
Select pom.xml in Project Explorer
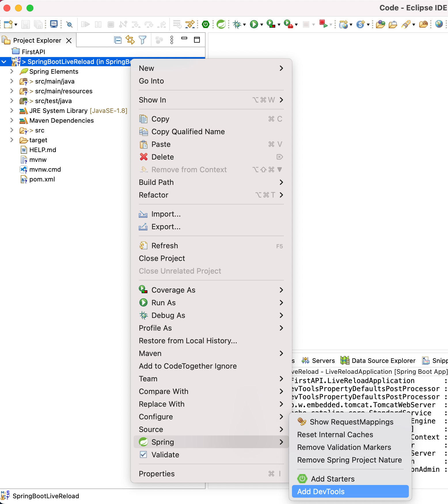(38, 179)
